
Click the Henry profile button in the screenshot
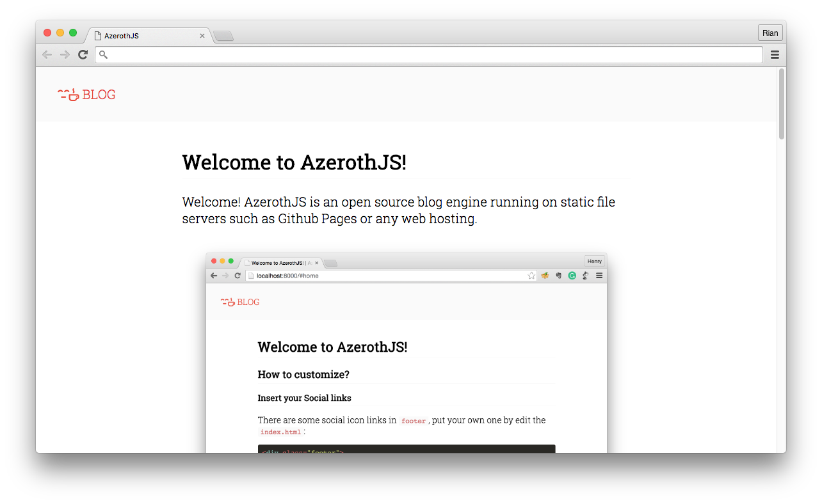594,260
